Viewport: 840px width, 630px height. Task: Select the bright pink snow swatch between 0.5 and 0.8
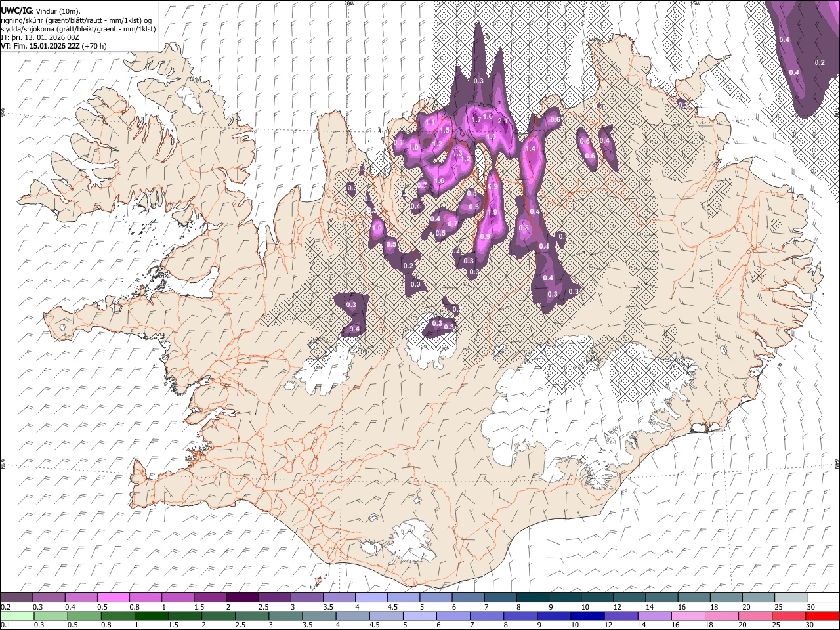[x=114, y=597]
